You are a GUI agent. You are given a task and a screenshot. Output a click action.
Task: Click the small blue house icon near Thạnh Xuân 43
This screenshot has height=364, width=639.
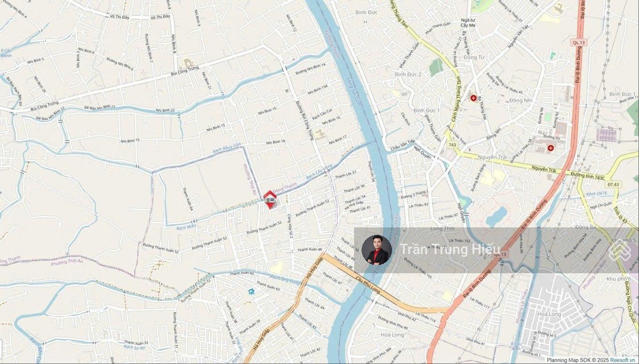[x=252, y=291]
